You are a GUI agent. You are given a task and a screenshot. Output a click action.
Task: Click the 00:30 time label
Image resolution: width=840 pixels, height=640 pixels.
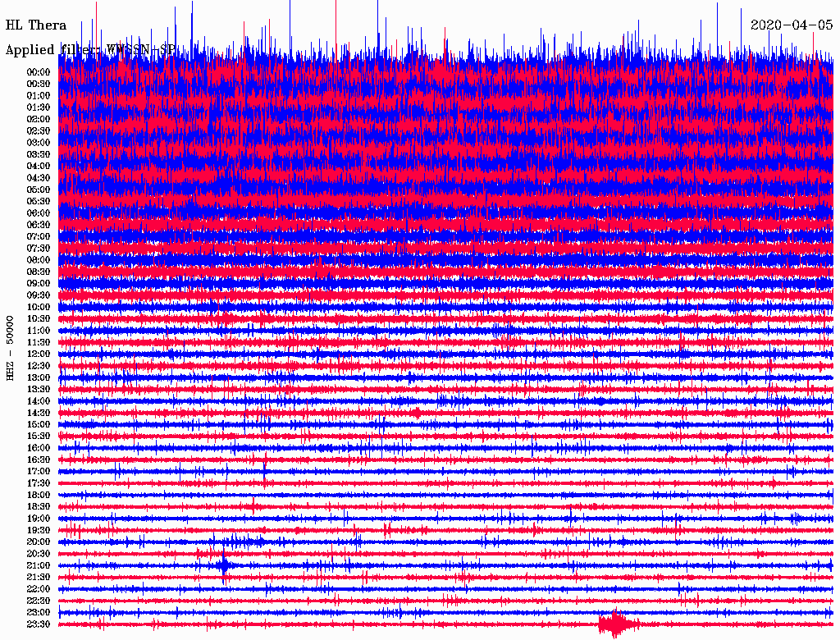point(39,84)
